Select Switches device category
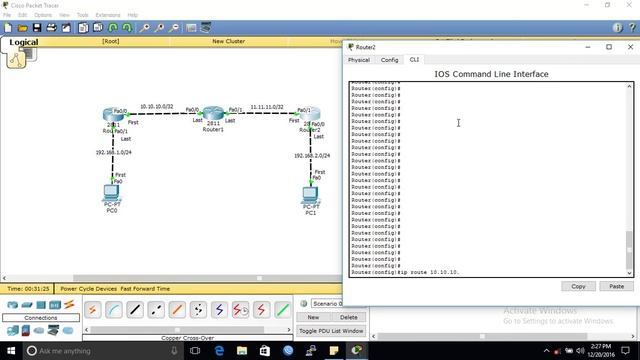Screen dimensions: 640x360 27,304
